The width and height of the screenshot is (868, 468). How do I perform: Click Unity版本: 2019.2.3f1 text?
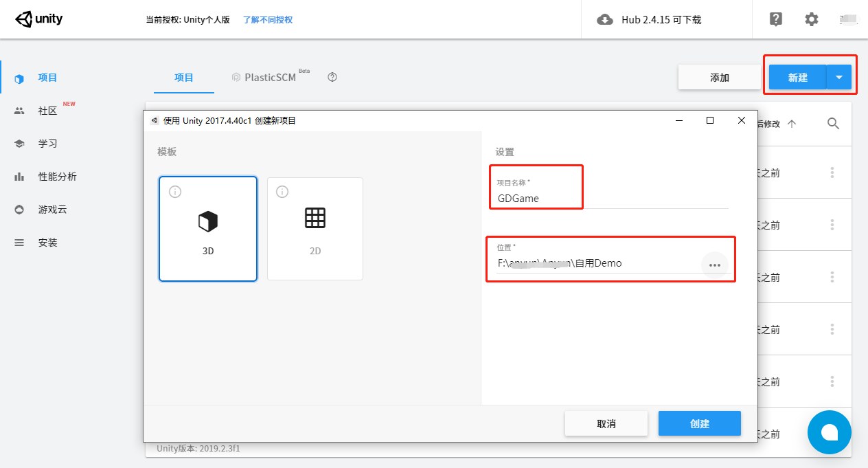[198, 448]
